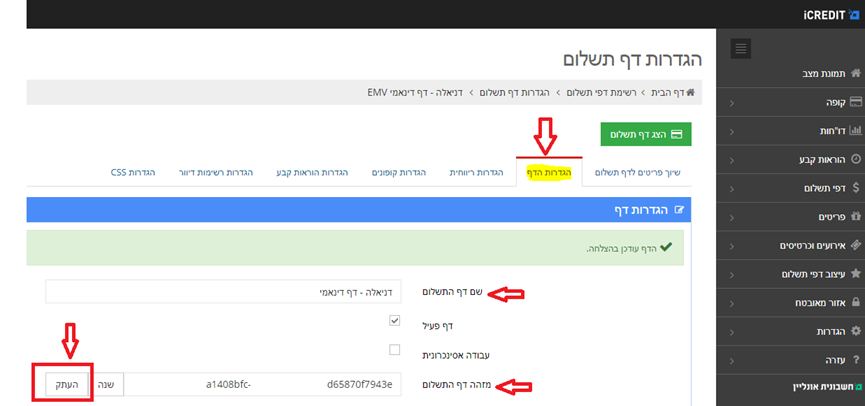
Task: Expand the עזרה sidebar menu chevron
Action: tap(731, 361)
